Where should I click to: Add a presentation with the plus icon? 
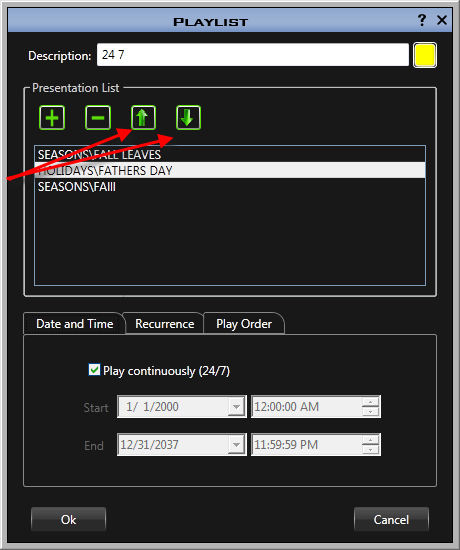pos(52,118)
